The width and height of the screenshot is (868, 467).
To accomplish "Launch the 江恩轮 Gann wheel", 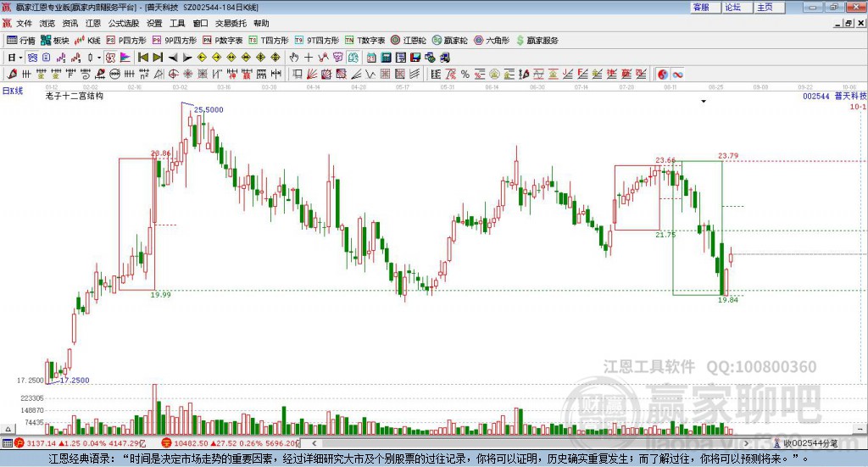I will click(x=409, y=41).
